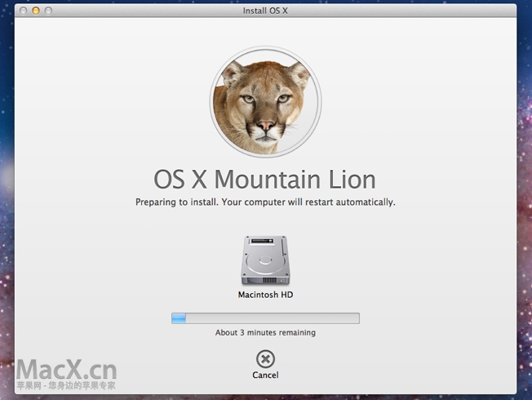The image size is (532, 400).
Task: Click the 'OS X Mountain Lion' heading
Action: coord(265,180)
